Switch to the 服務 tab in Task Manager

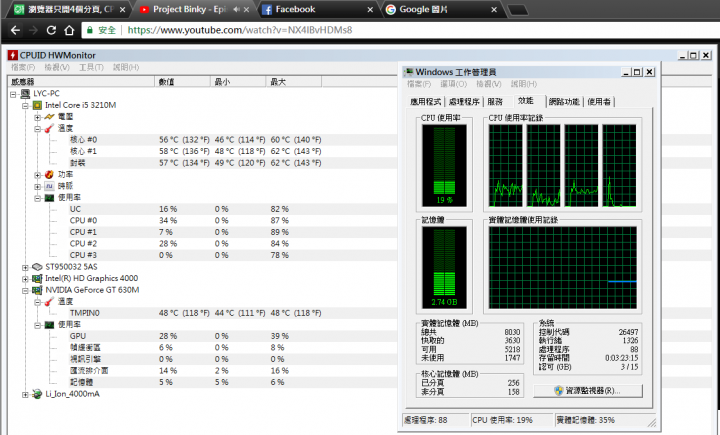(x=495, y=102)
